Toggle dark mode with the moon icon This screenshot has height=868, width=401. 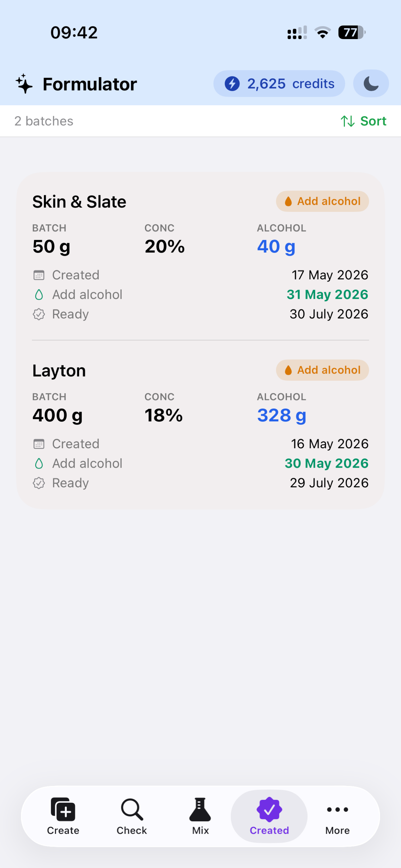[x=371, y=84]
